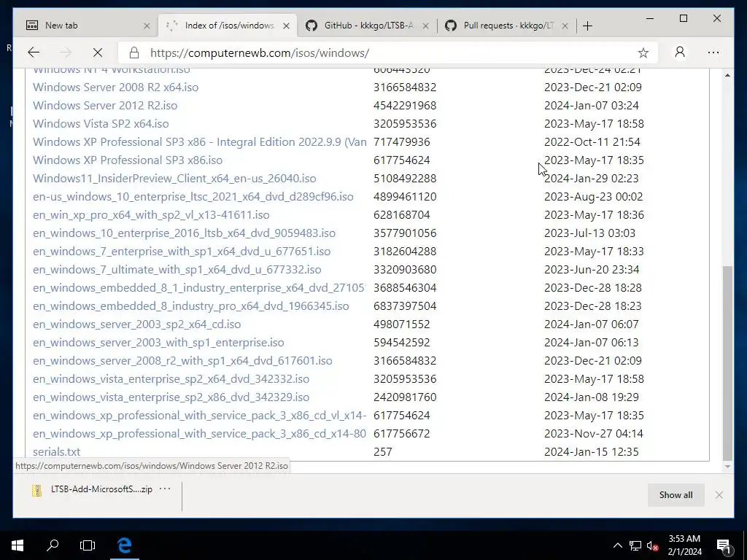
Task: Switch to the Index of /isos/windows tab
Action: [x=228, y=26]
